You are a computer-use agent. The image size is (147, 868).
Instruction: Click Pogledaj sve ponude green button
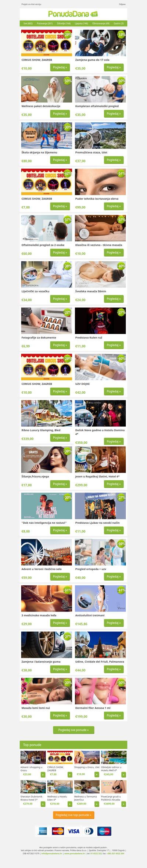73,730
